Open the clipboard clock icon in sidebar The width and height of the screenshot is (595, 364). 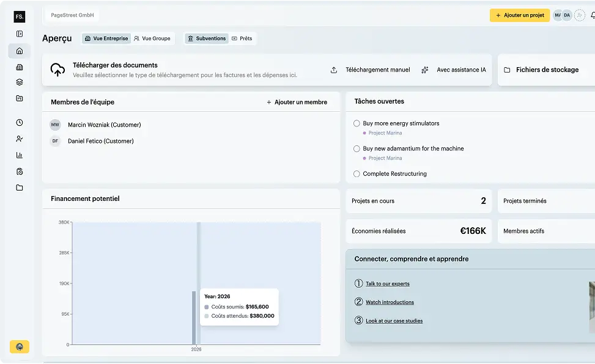click(x=20, y=172)
